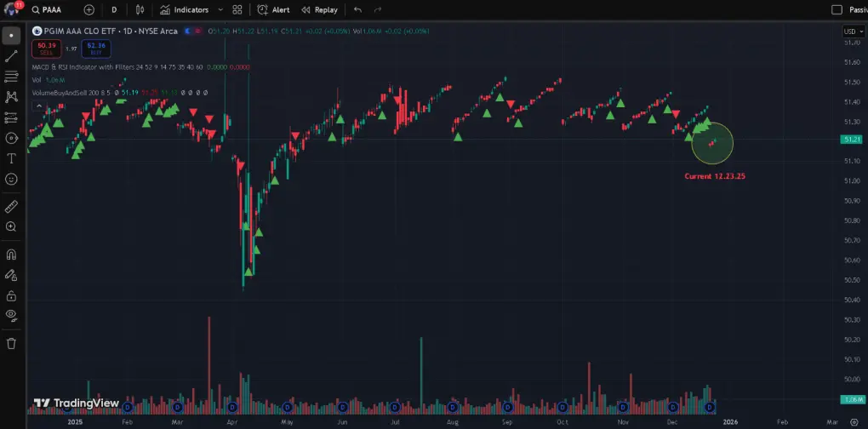Toggle hide all drawings eye icon
This screenshot has width=868, height=429.
[x=11, y=316]
